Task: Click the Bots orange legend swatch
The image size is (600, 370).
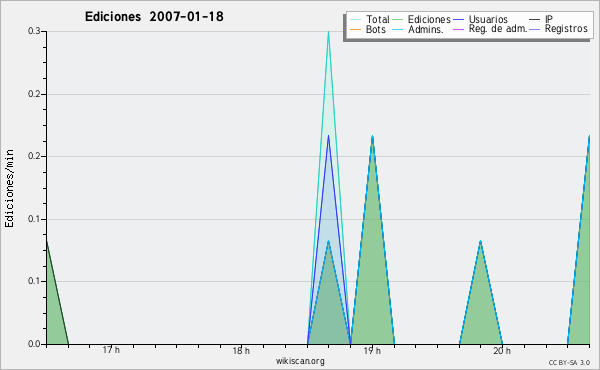Action: point(355,29)
